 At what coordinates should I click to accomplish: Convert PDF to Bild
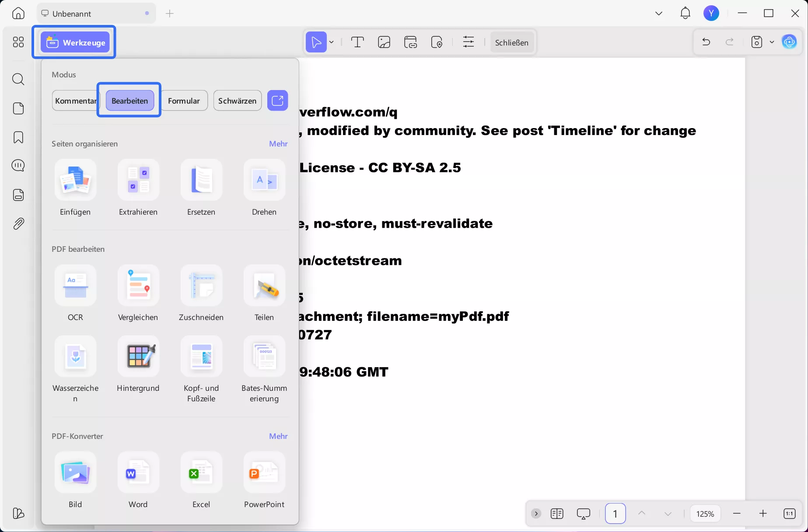(x=75, y=480)
